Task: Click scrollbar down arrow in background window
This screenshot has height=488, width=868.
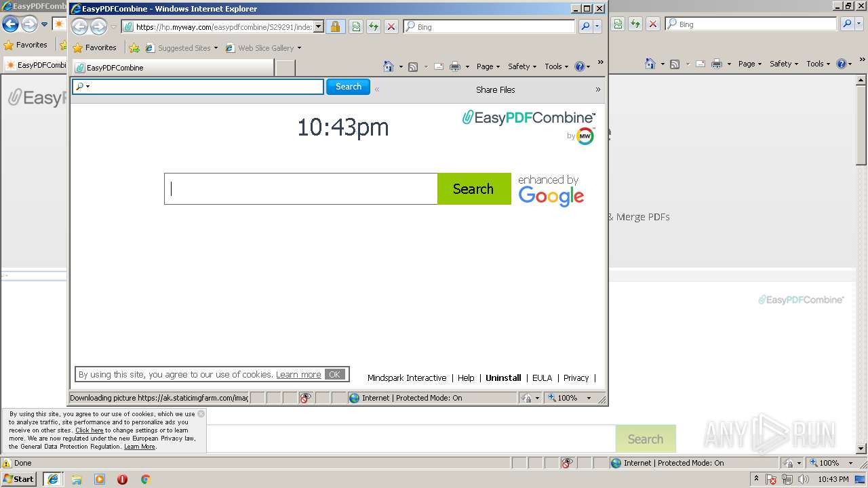Action: tap(861, 449)
